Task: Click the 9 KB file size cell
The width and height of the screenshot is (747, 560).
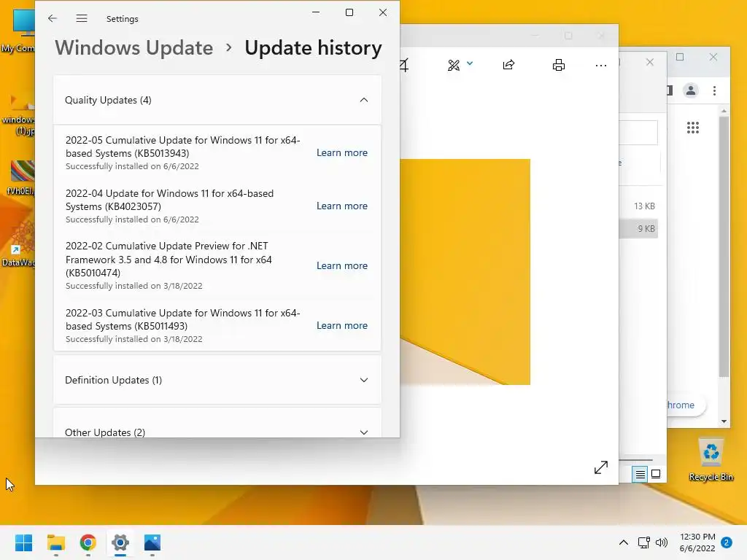Action: tap(646, 229)
